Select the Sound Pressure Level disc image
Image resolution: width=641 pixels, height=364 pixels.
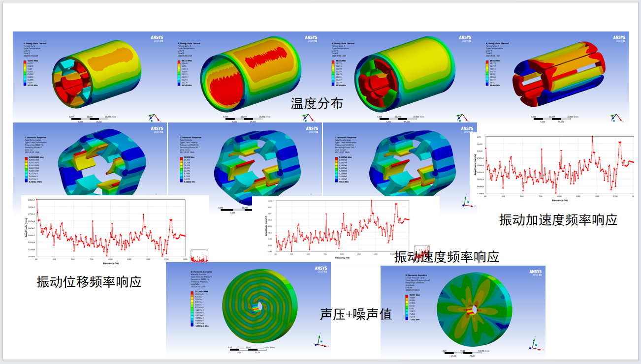463,312
